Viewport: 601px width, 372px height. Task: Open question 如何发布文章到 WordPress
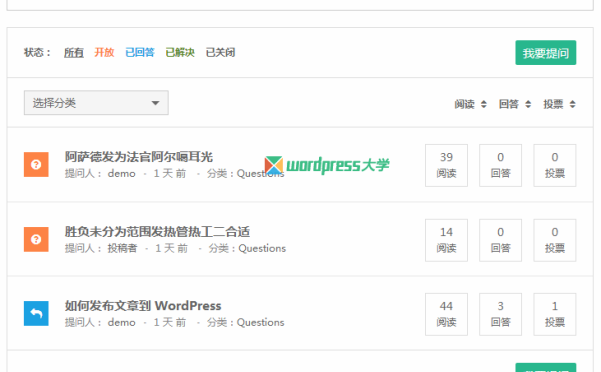point(143,306)
